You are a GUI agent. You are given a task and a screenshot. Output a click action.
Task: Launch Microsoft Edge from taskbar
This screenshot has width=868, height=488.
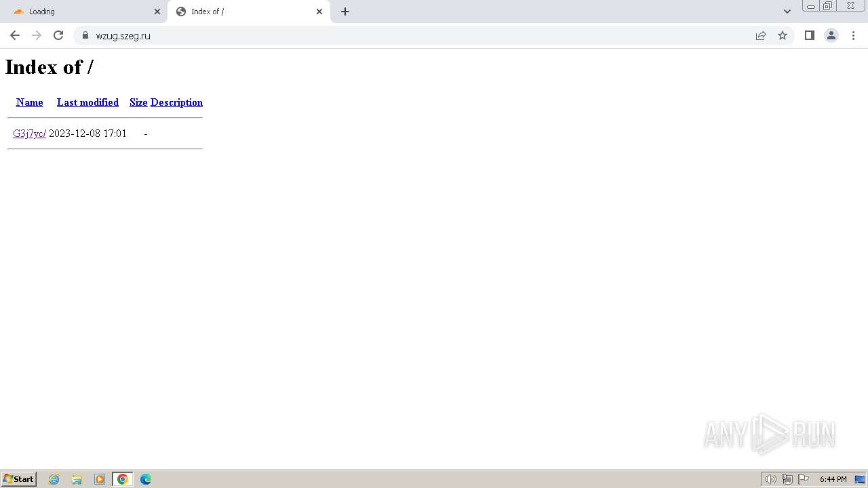(146, 479)
